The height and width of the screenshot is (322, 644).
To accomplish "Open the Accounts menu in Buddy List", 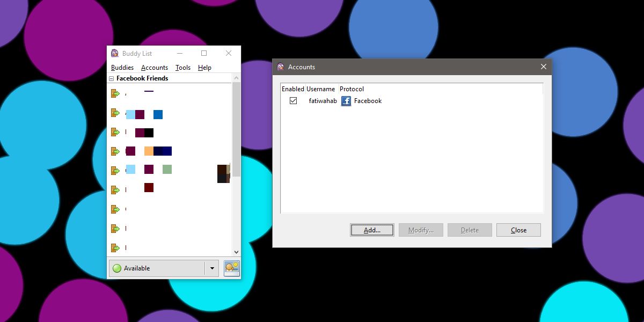I will point(155,68).
